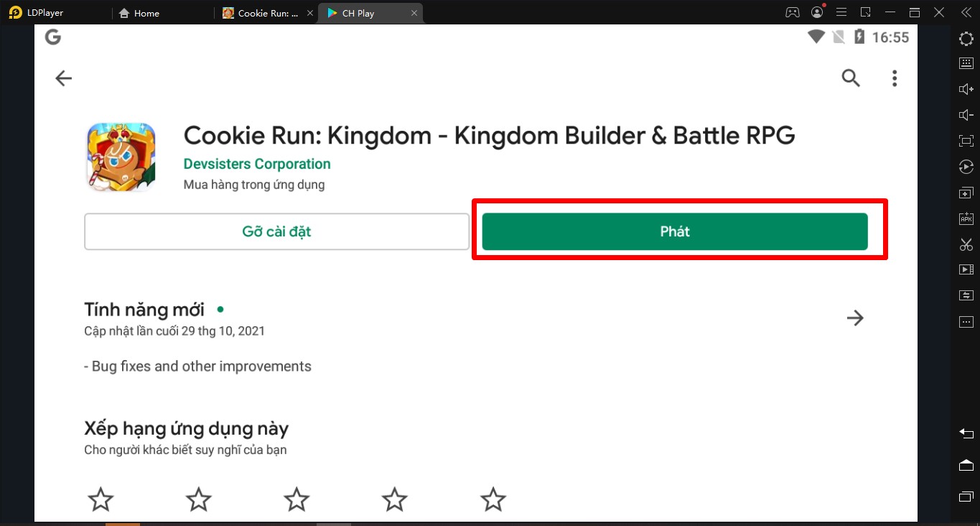
Task: Rate the app three stars
Action: pyautogui.click(x=297, y=499)
